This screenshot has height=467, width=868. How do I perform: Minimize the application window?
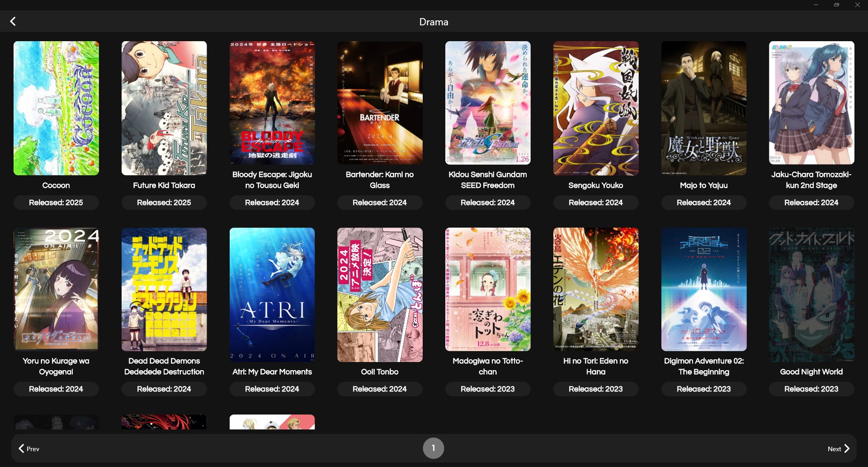coord(816,5)
